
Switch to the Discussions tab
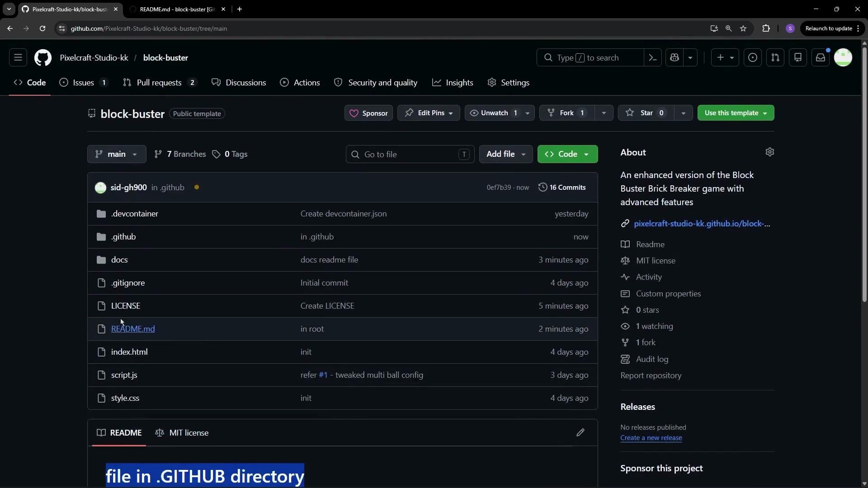pyautogui.click(x=239, y=83)
